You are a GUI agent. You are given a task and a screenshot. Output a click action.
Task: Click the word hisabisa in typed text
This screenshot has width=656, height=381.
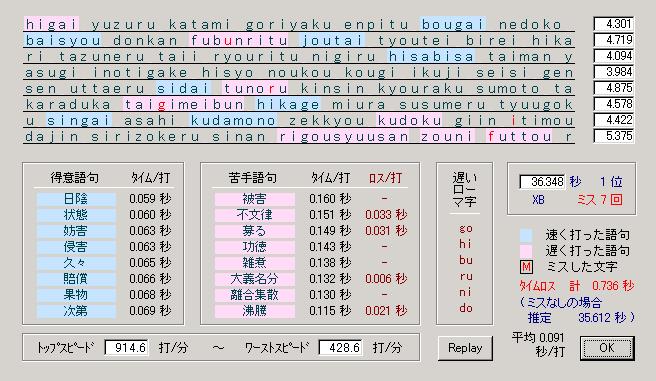431,56
